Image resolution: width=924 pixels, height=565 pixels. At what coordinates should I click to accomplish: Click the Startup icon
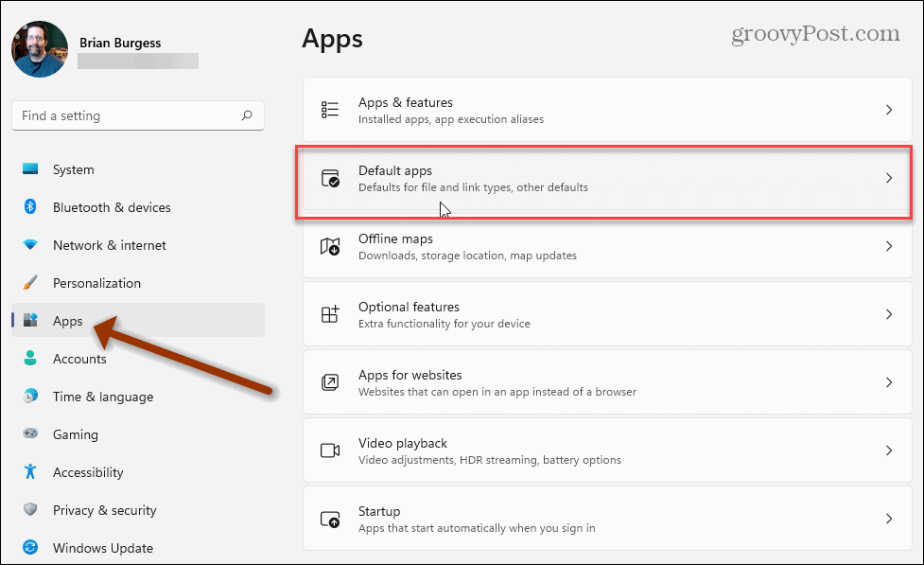pos(330,519)
